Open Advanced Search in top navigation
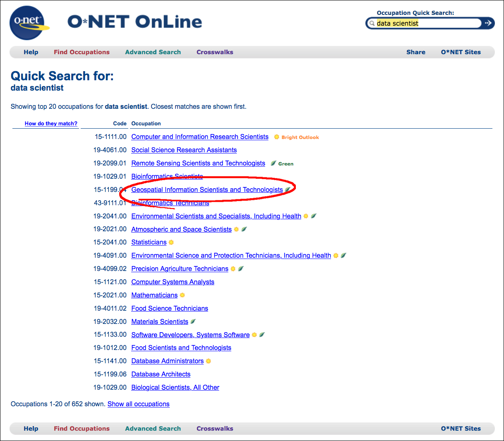The image size is (504, 441). pos(153,52)
